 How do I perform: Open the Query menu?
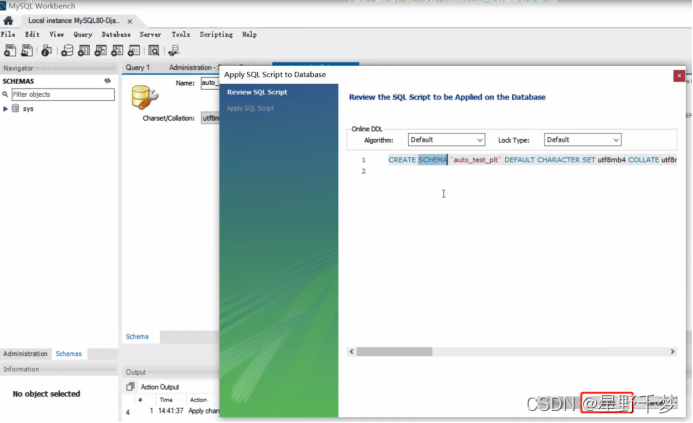[x=83, y=34]
